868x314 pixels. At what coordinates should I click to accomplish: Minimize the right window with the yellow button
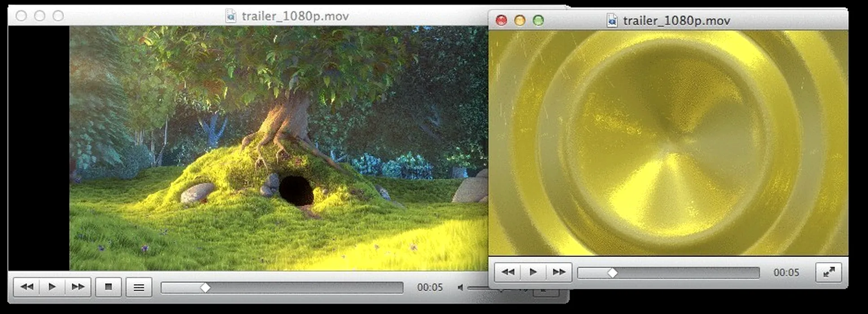coord(519,21)
